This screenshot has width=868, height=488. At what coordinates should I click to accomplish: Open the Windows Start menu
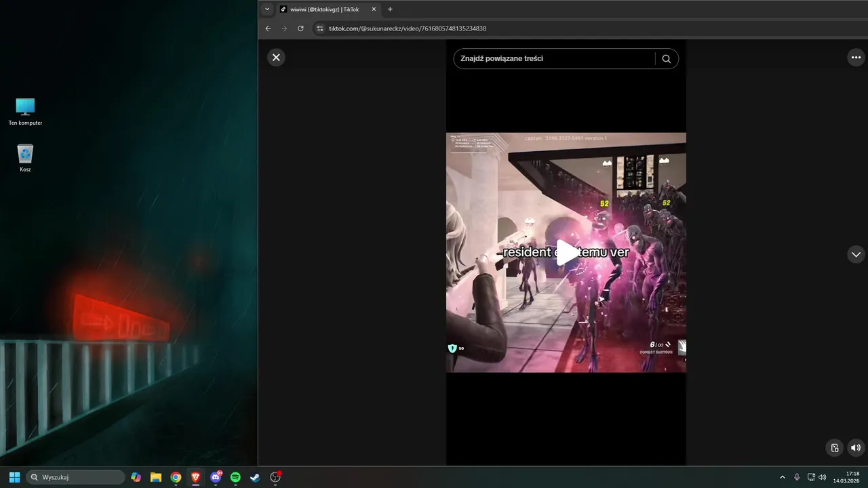coord(14,477)
